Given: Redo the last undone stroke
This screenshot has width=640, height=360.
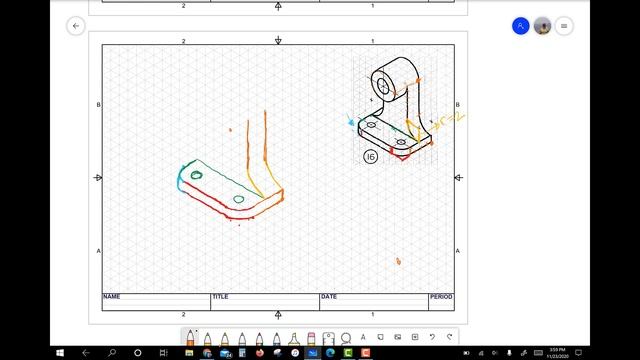Looking at the screenshot, I should (449, 337).
